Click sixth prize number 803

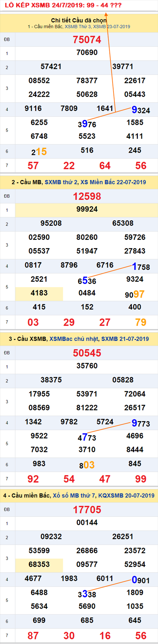(87, 465)
